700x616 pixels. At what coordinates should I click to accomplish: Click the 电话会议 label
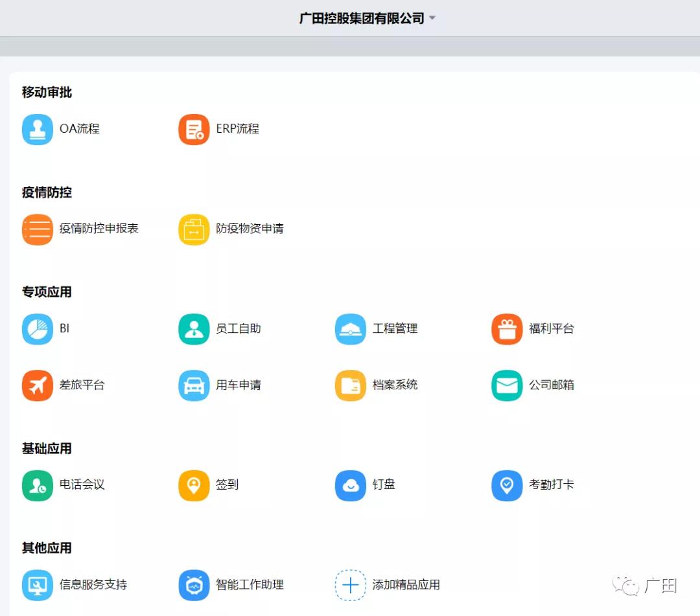tap(82, 485)
